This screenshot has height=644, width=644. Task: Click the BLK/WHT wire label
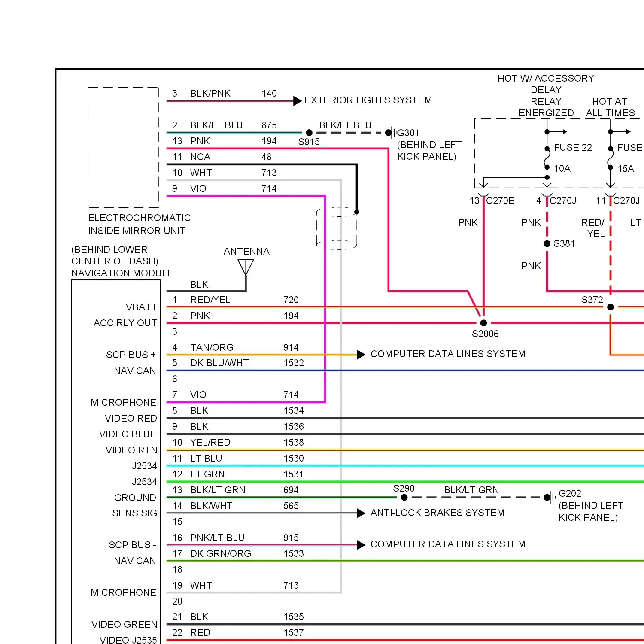click(x=211, y=506)
